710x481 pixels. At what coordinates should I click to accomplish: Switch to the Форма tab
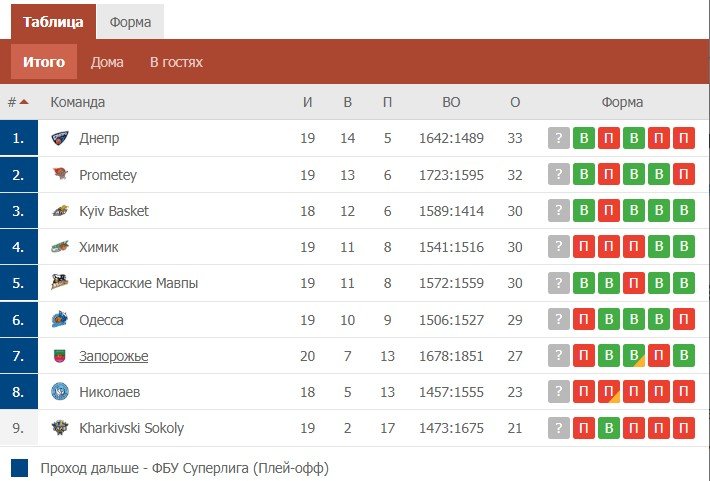[x=130, y=22]
